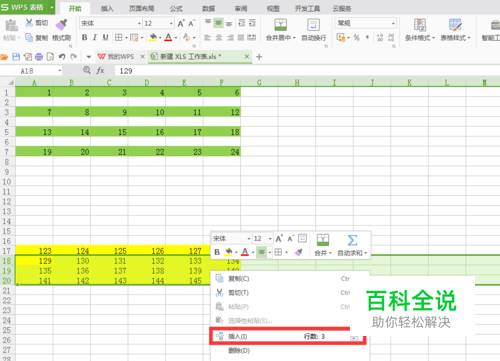Image resolution: width=500 pixels, height=361 pixels.
Task: Switch to 我的WPS document tab
Action: pyautogui.click(x=116, y=57)
